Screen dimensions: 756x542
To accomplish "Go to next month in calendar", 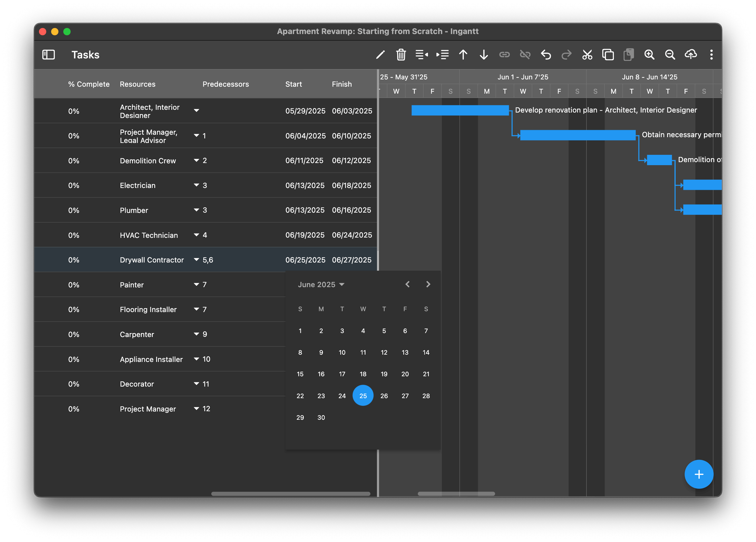I will [428, 284].
